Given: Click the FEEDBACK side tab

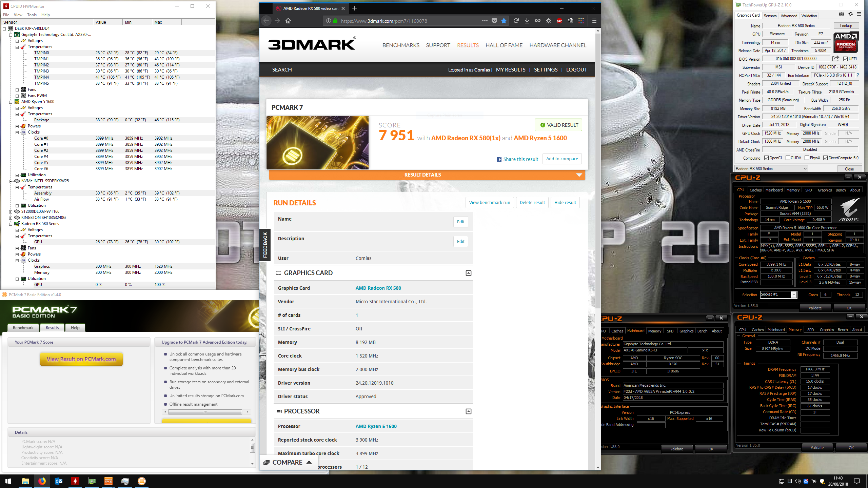Looking at the screenshot, I should (265, 245).
